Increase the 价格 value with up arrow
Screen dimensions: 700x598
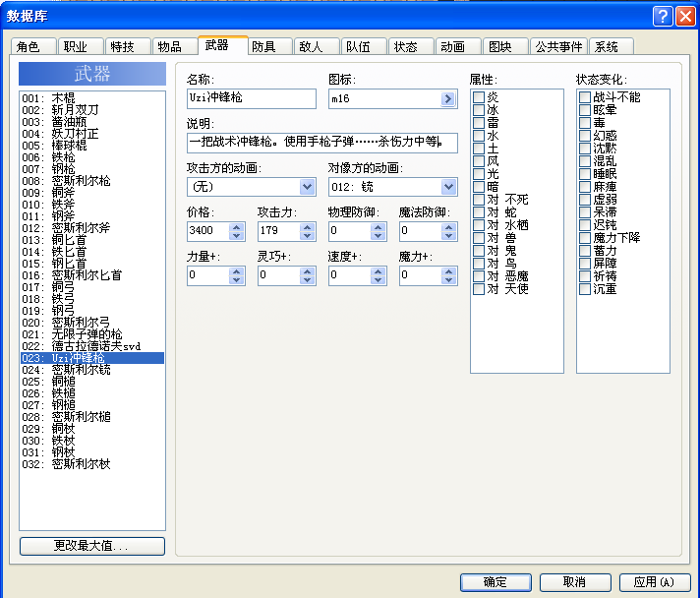click(x=237, y=227)
